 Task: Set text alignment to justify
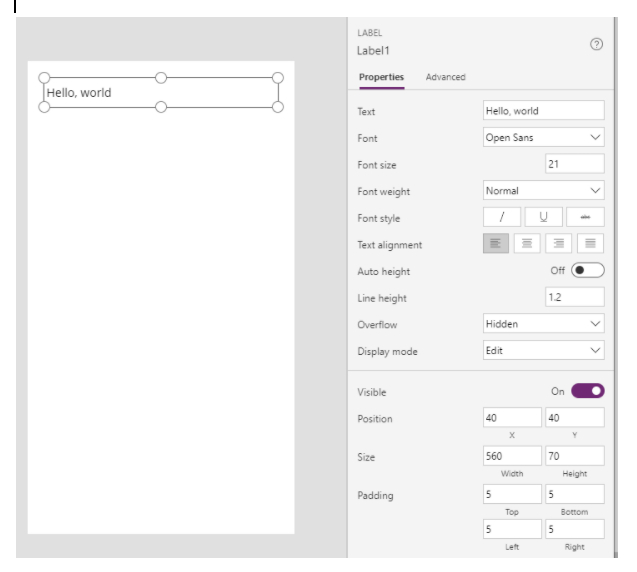590,243
